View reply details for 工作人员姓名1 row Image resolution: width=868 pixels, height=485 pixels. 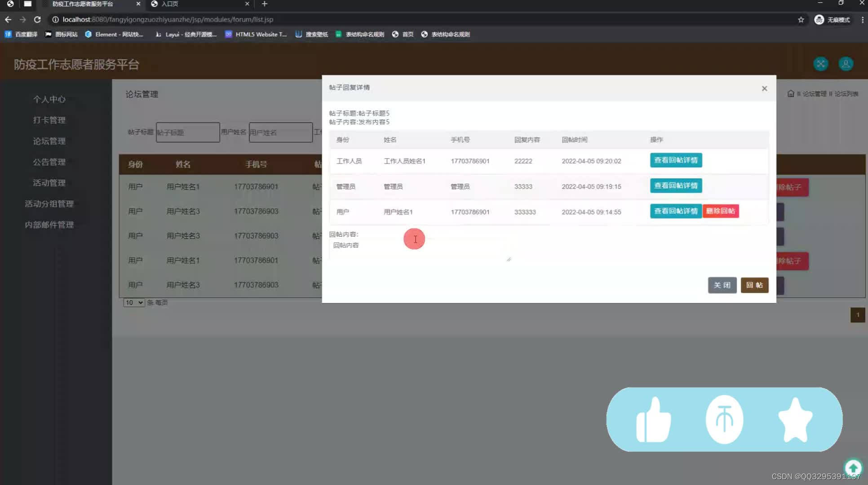pos(676,160)
